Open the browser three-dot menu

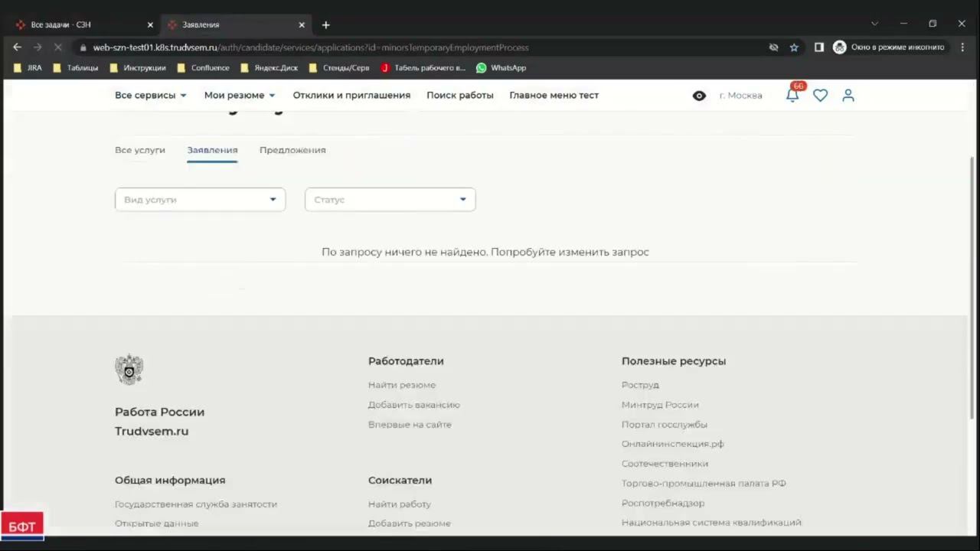click(x=962, y=47)
